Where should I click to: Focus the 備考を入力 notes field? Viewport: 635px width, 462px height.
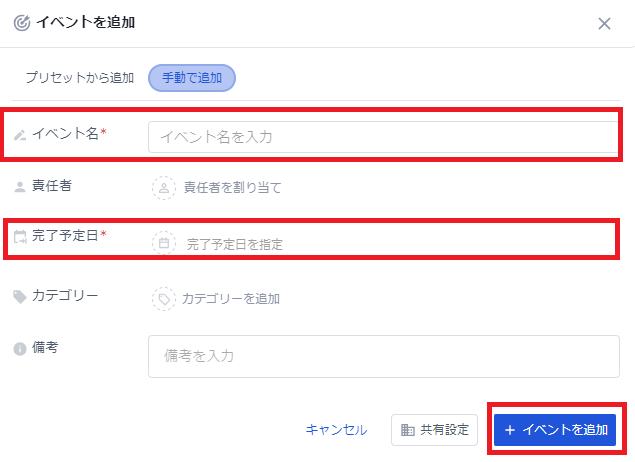pos(384,356)
